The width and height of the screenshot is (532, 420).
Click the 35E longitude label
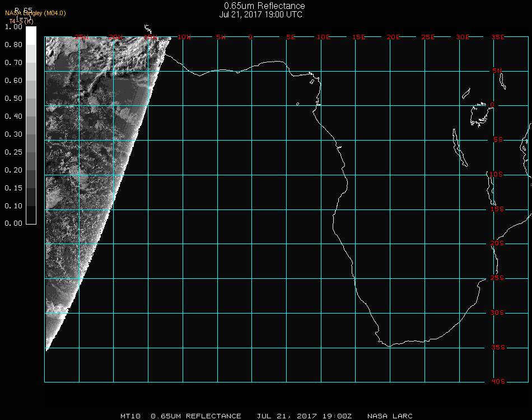(498, 37)
